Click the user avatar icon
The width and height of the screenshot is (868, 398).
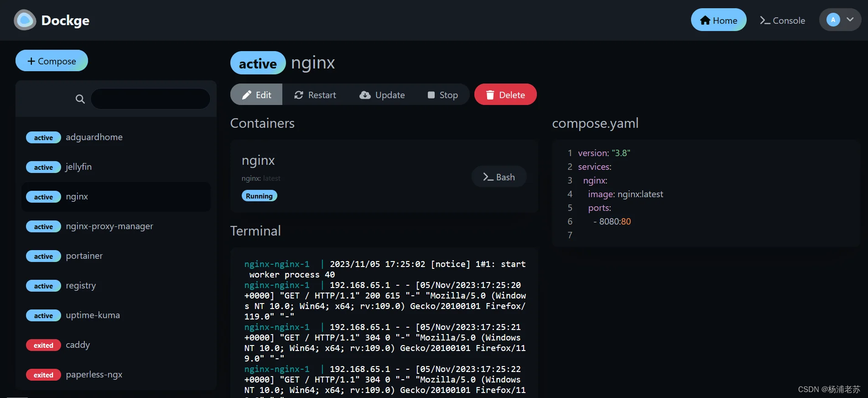click(833, 20)
